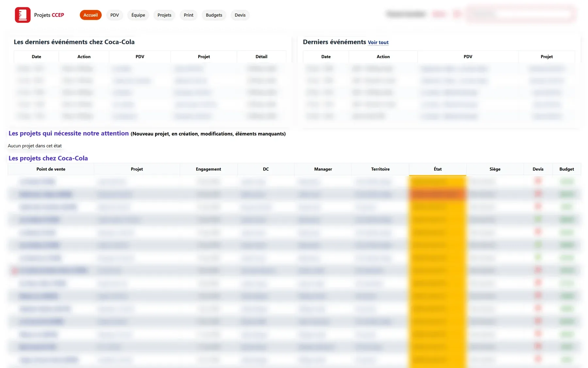Go to the Équipe tab

(138, 15)
